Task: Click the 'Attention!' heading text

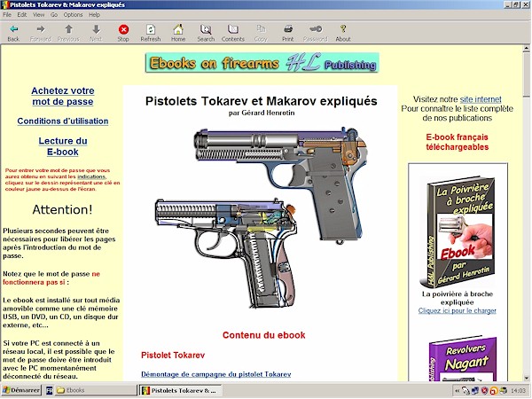Action: point(62,209)
